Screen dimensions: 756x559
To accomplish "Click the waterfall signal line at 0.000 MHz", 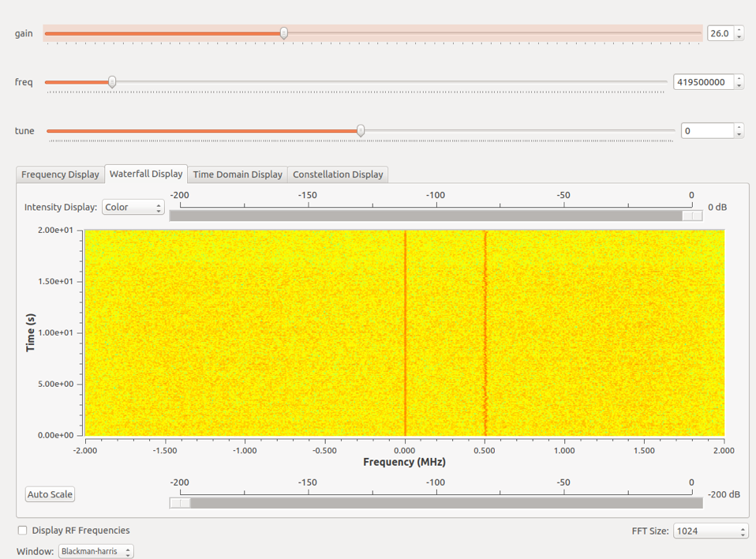I will (x=405, y=333).
